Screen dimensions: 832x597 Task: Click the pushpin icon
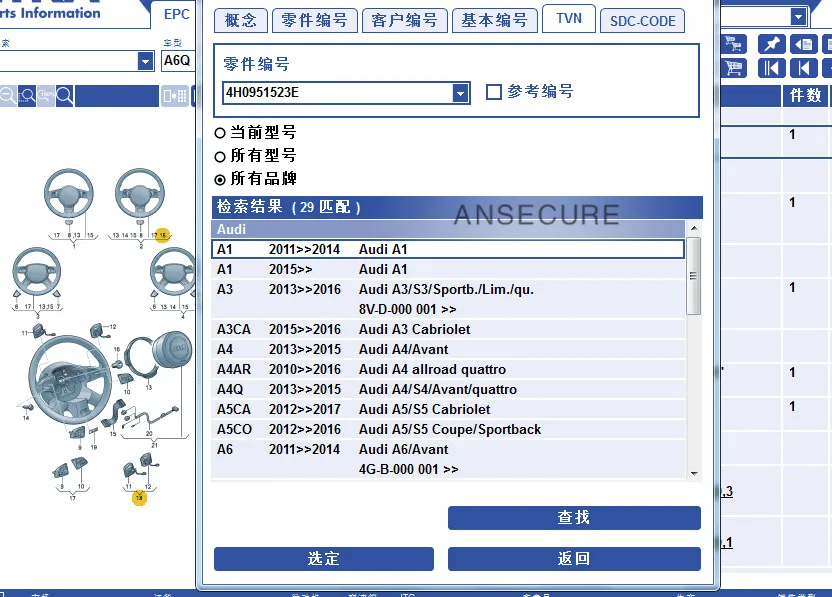coord(772,44)
